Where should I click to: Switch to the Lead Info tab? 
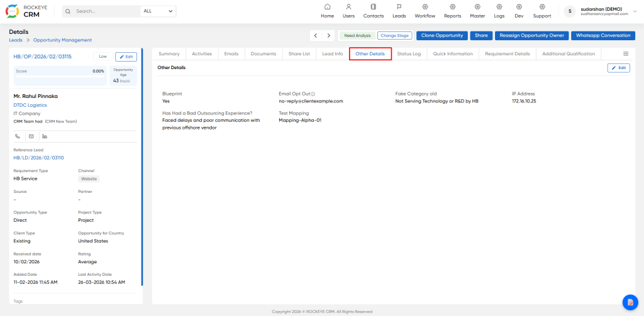(x=333, y=54)
